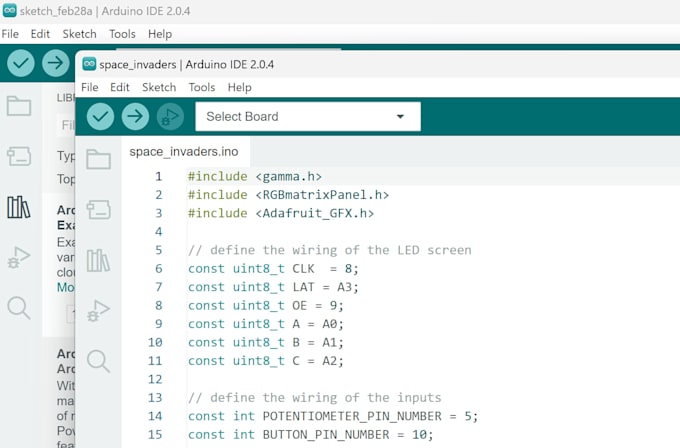
Task: Click line defining OE = 9
Action: coord(266,306)
